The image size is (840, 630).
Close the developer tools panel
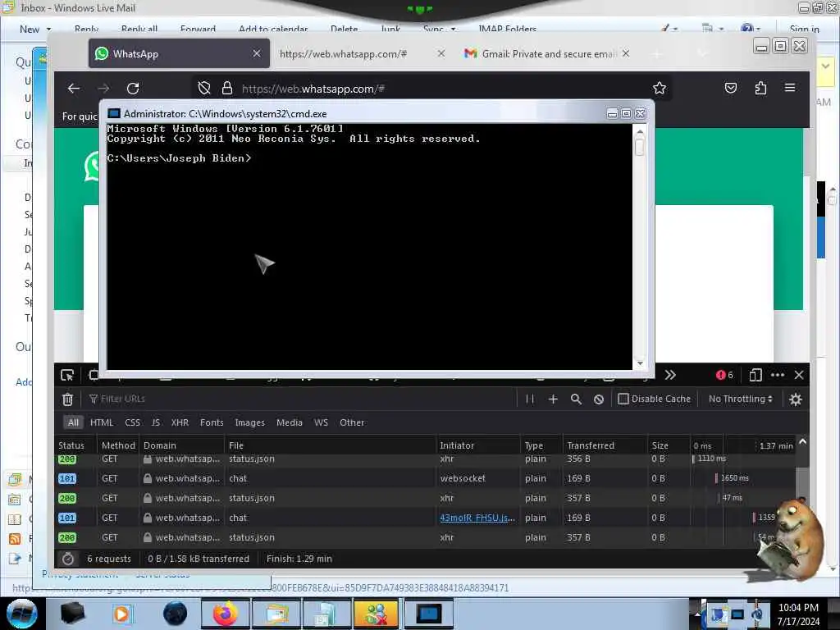(x=799, y=375)
